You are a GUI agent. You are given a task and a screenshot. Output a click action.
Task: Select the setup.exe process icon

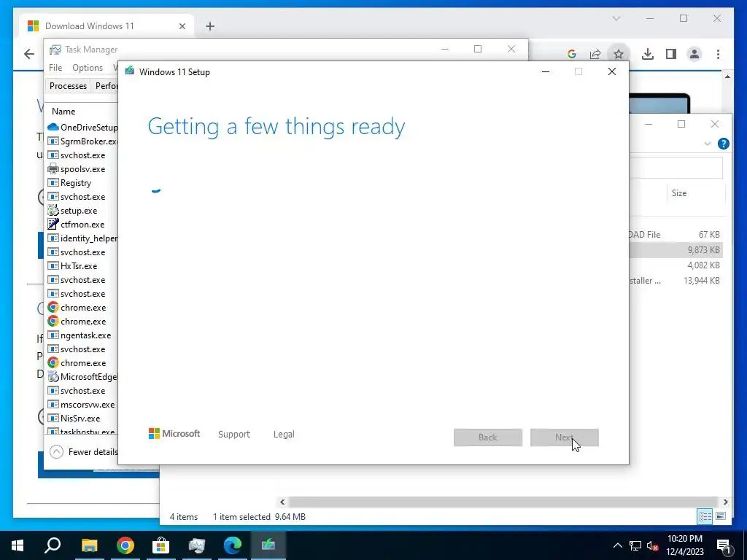(x=53, y=210)
